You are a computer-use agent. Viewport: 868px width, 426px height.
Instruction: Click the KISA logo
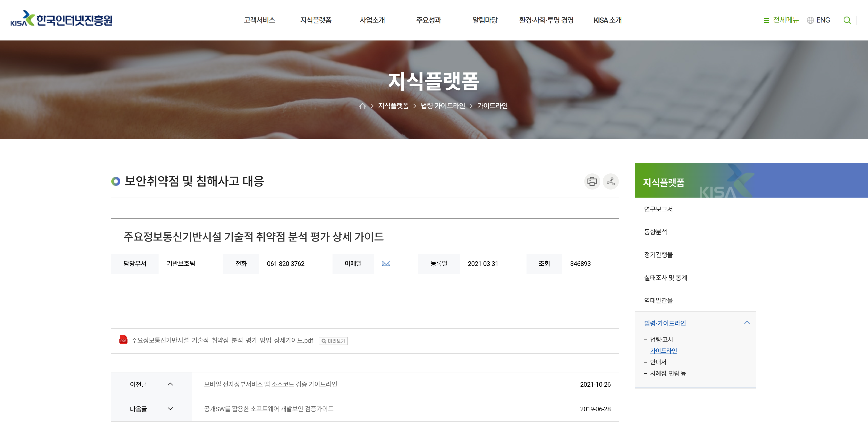pos(61,19)
